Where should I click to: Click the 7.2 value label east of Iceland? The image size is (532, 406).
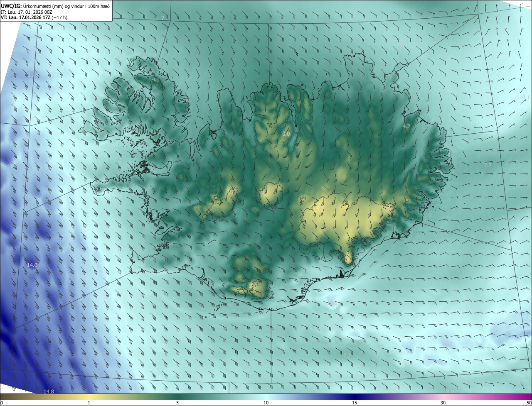[488, 165]
